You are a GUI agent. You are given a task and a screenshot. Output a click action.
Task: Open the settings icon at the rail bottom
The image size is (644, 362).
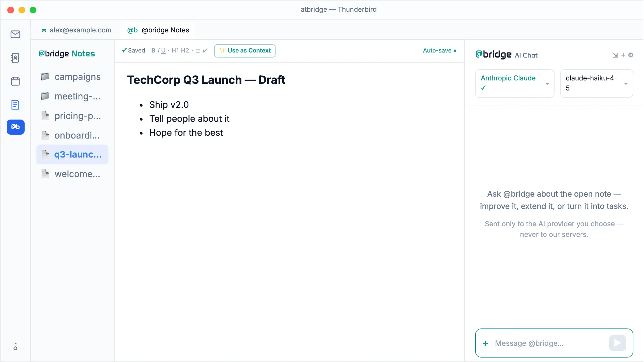pos(15,347)
